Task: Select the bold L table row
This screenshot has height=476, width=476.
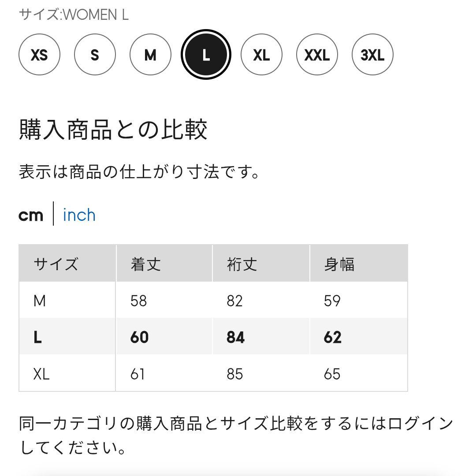Action: point(38,337)
